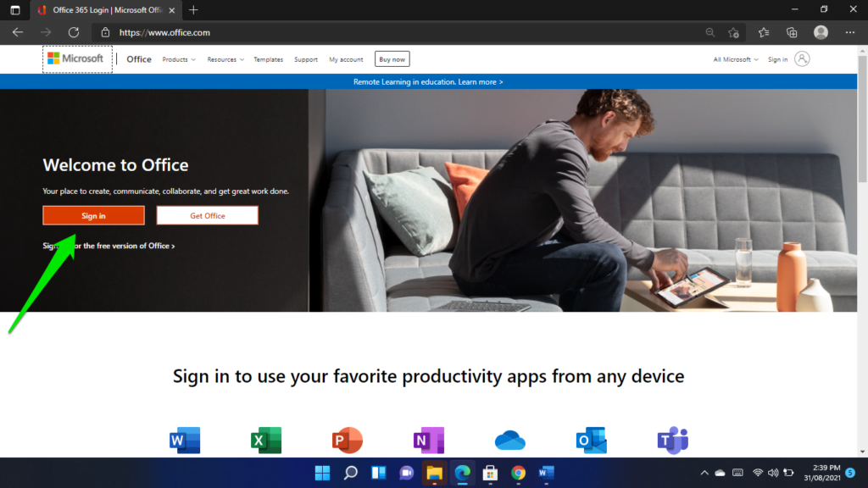The width and height of the screenshot is (868, 488).
Task: Select the OneNote app icon
Action: coord(429,440)
